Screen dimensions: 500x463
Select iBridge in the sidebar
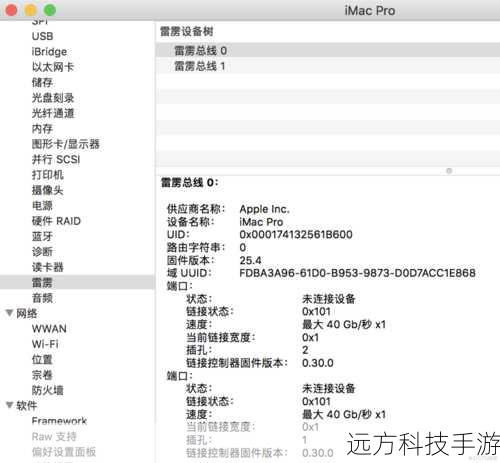point(49,52)
